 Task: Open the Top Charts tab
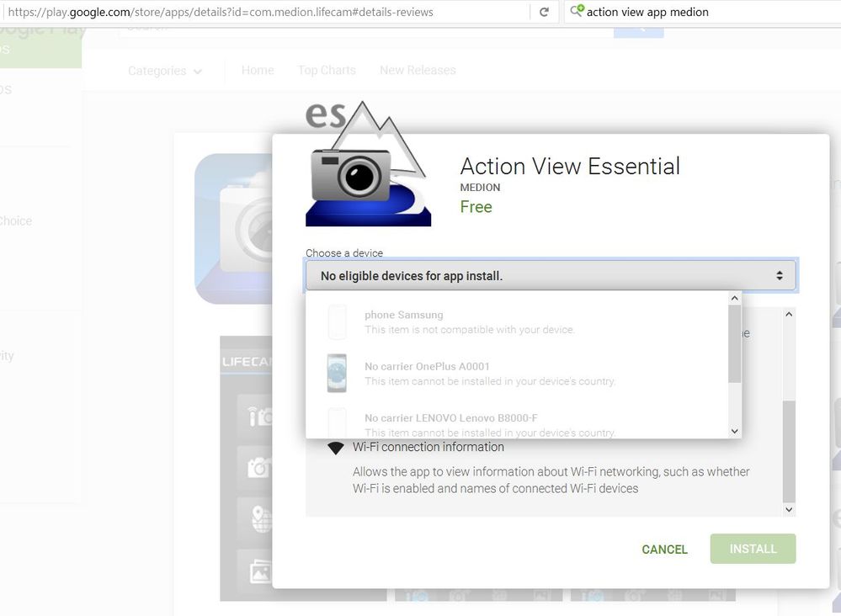point(327,70)
